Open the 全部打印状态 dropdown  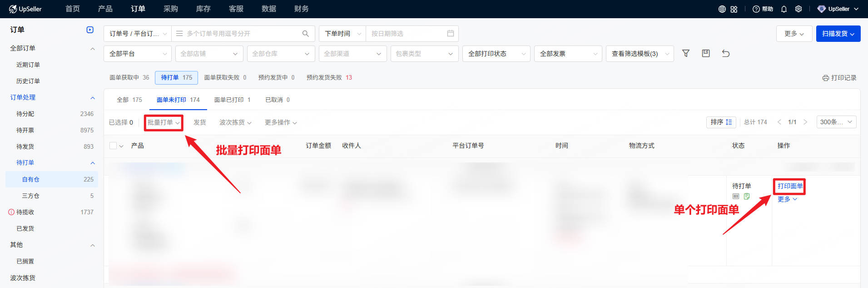pyautogui.click(x=496, y=54)
